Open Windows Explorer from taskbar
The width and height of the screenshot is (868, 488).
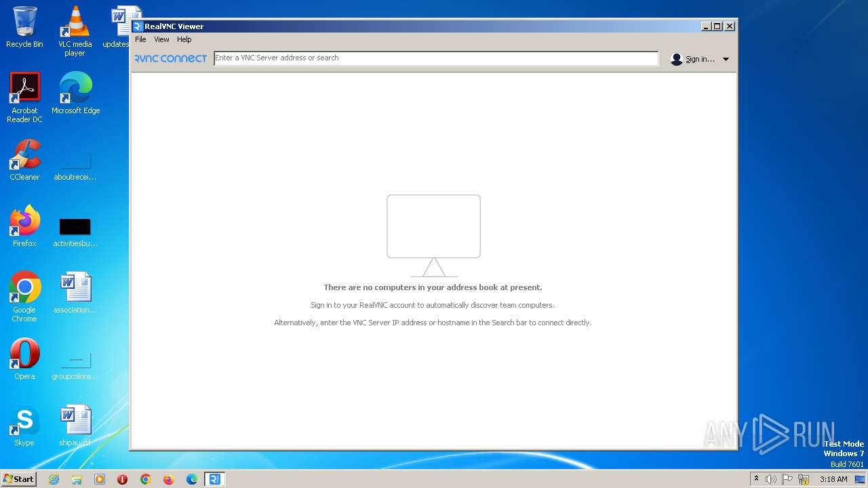click(x=77, y=479)
